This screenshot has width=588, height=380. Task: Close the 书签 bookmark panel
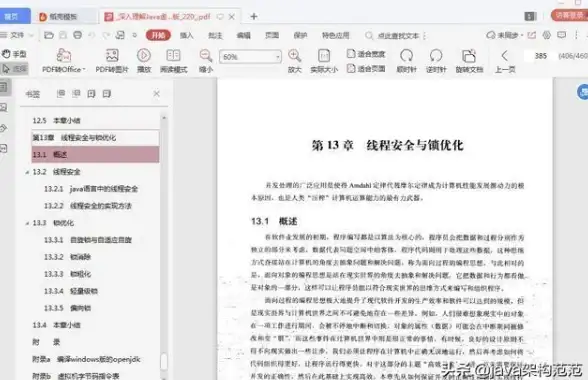coord(157,93)
